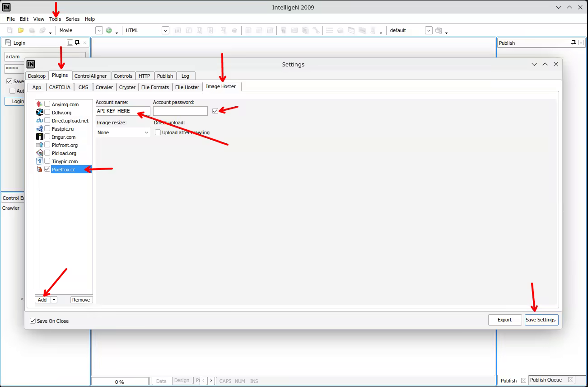The width and height of the screenshot is (588, 387).
Task: Collapse Settings window with down chevron
Action: [x=534, y=64]
